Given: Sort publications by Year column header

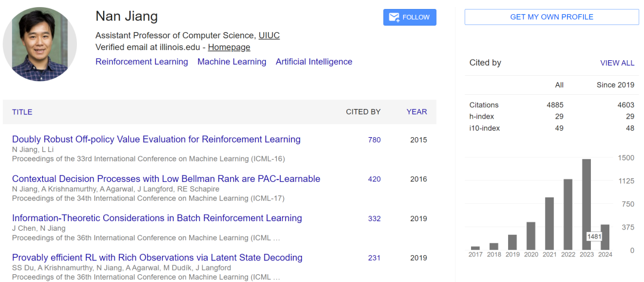Looking at the screenshot, I should (x=416, y=111).
